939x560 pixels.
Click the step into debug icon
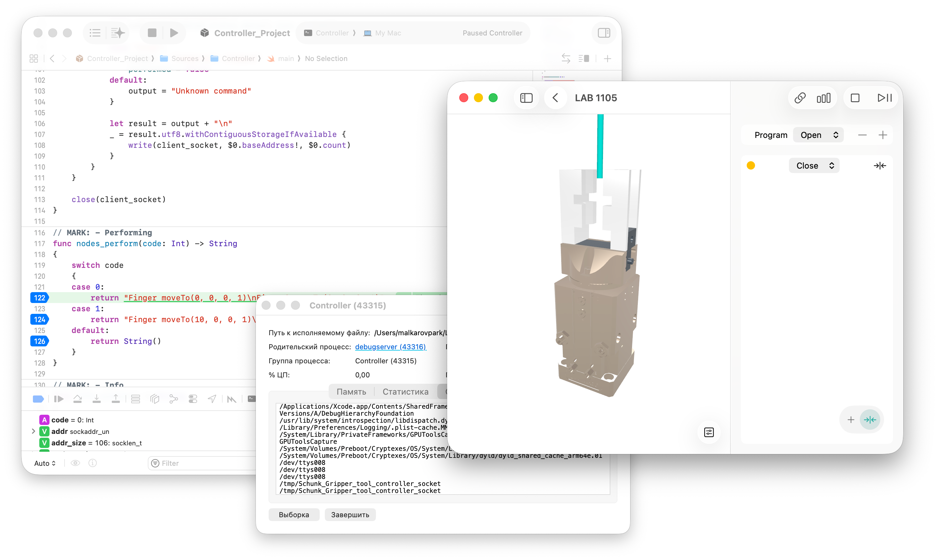(x=97, y=399)
